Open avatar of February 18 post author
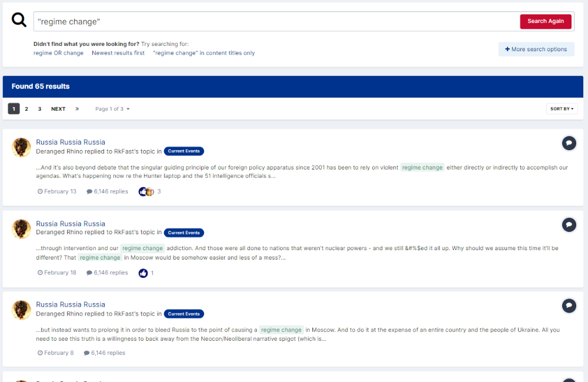The height and width of the screenshot is (382, 588). pyautogui.click(x=21, y=229)
